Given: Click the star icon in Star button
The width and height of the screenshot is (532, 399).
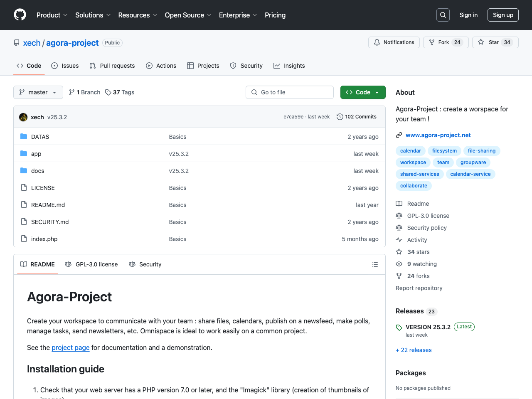Looking at the screenshot, I should coord(481,42).
